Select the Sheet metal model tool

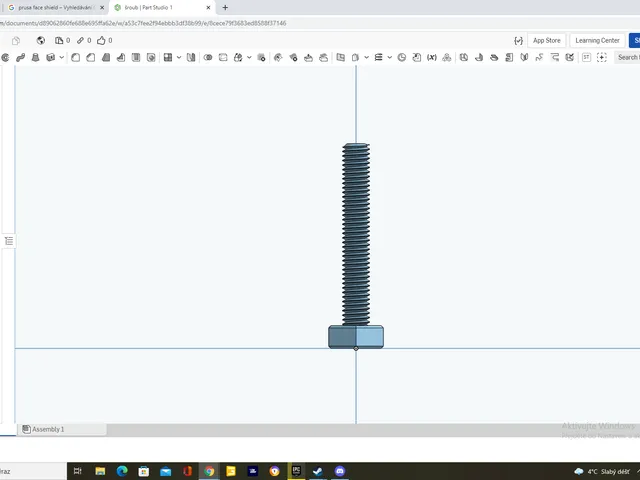(x=464, y=58)
